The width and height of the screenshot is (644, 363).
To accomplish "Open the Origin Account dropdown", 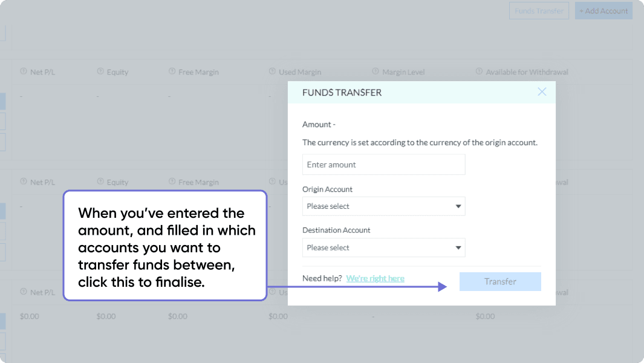I will point(383,206).
